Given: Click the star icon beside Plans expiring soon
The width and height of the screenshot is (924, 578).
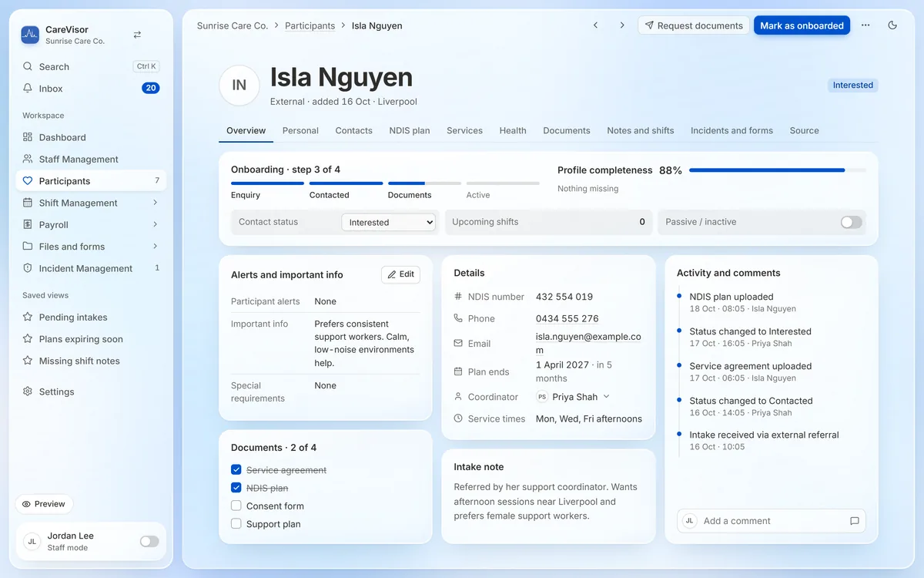Looking at the screenshot, I should (28, 338).
